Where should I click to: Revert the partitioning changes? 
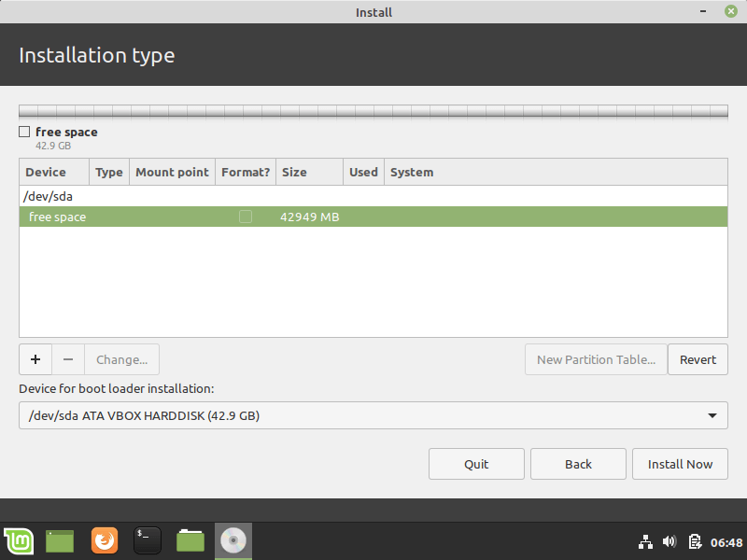point(698,359)
